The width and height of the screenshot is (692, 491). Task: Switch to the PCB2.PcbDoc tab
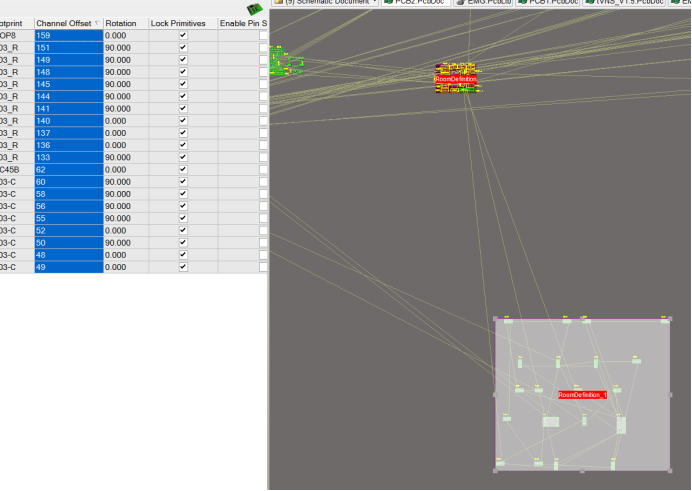pyautogui.click(x=416, y=2)
